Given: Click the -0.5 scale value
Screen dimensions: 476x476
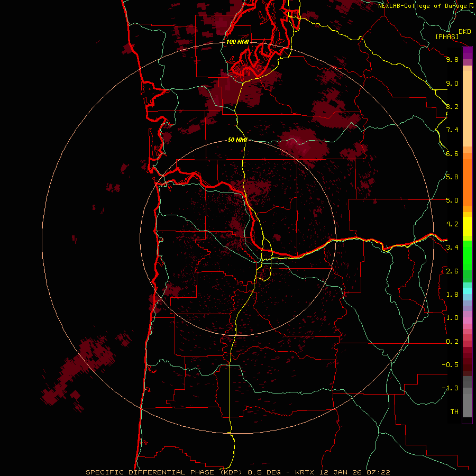Looking at the screenshot, I should (450, 365).
